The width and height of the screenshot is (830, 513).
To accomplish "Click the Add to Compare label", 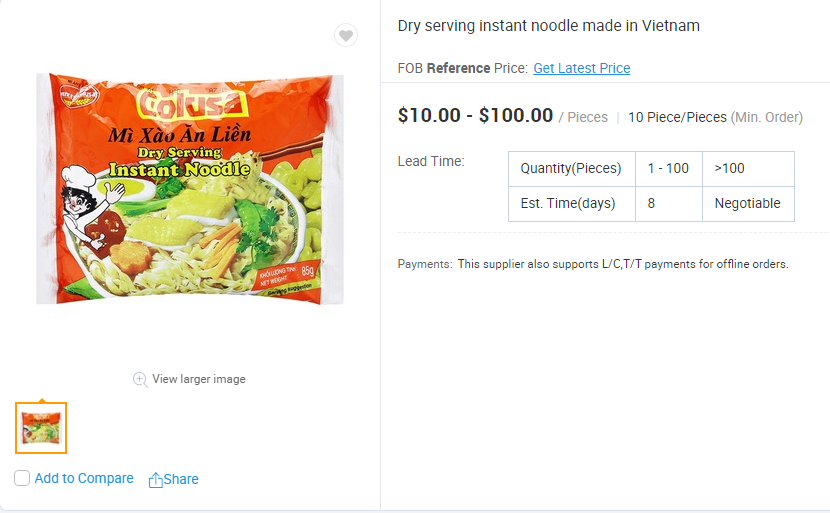I will [x=84, y=478].
